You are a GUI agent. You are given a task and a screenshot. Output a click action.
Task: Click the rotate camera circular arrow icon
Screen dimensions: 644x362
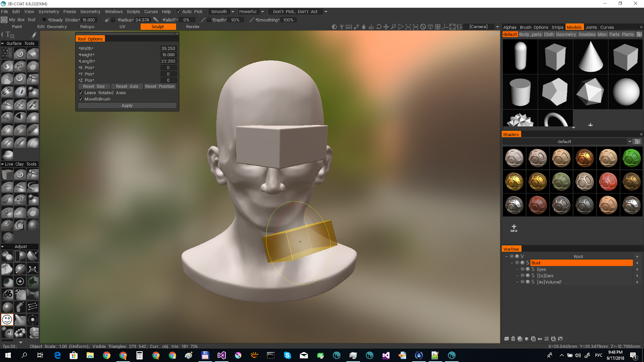[379, 27]
